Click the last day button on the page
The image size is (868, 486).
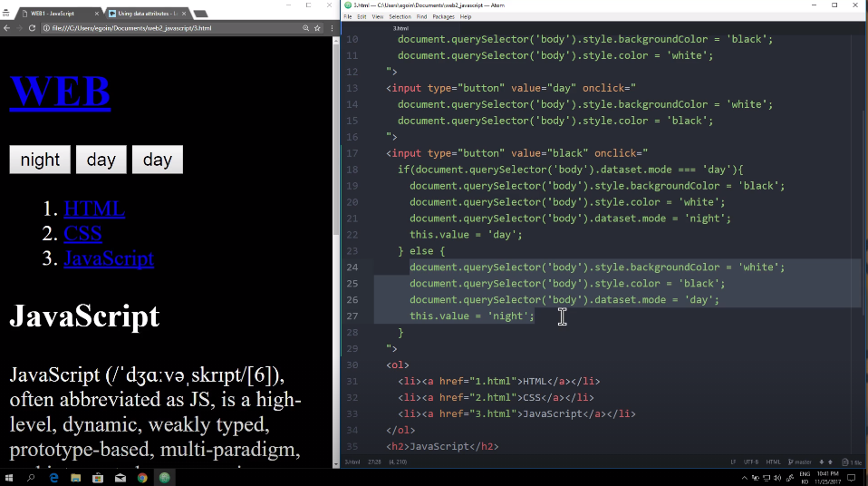pyautogui.click(x=158, y=160)
